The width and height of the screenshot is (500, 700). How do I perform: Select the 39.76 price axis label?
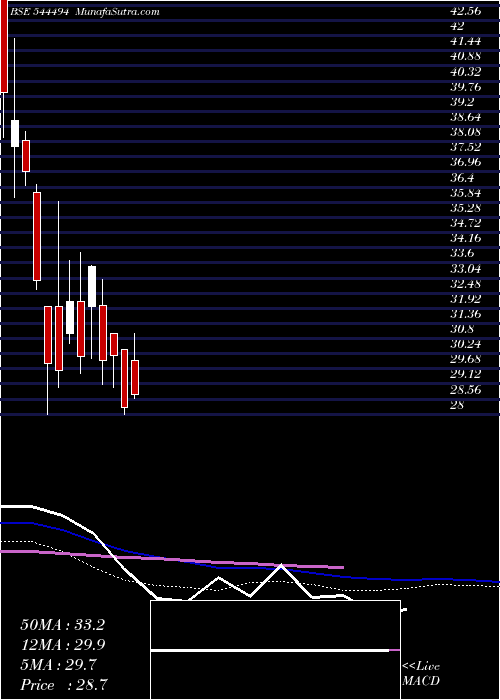pyautogui.click(x=467, y=87)
